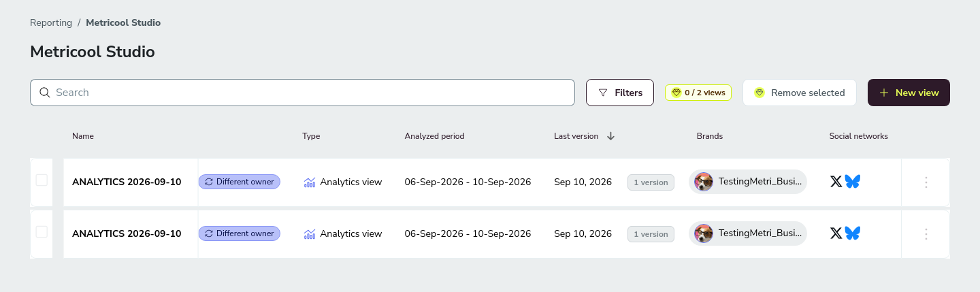The image size is (980, 292).
Task: Click the Last version sort arrow
Action: tap(610, 136)
